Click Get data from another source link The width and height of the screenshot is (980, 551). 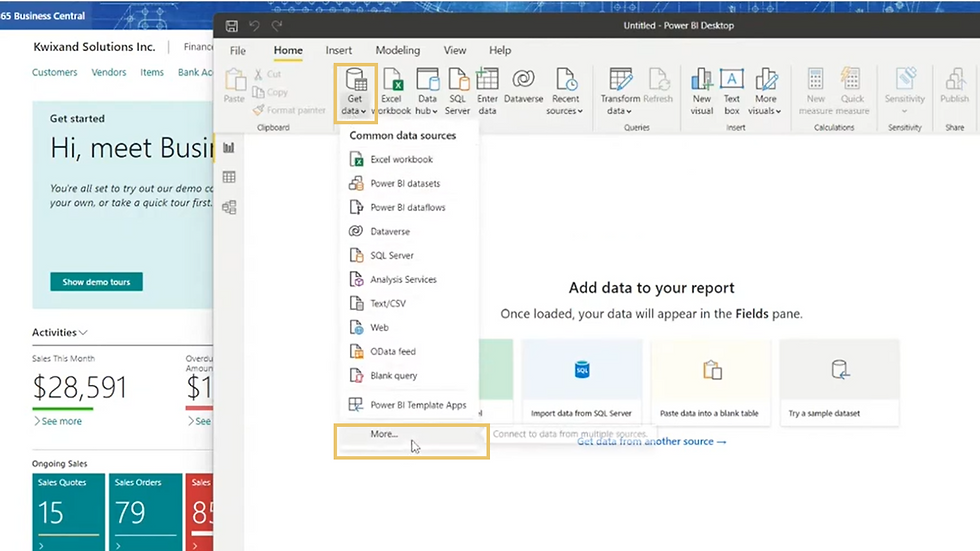coord(651,442)
